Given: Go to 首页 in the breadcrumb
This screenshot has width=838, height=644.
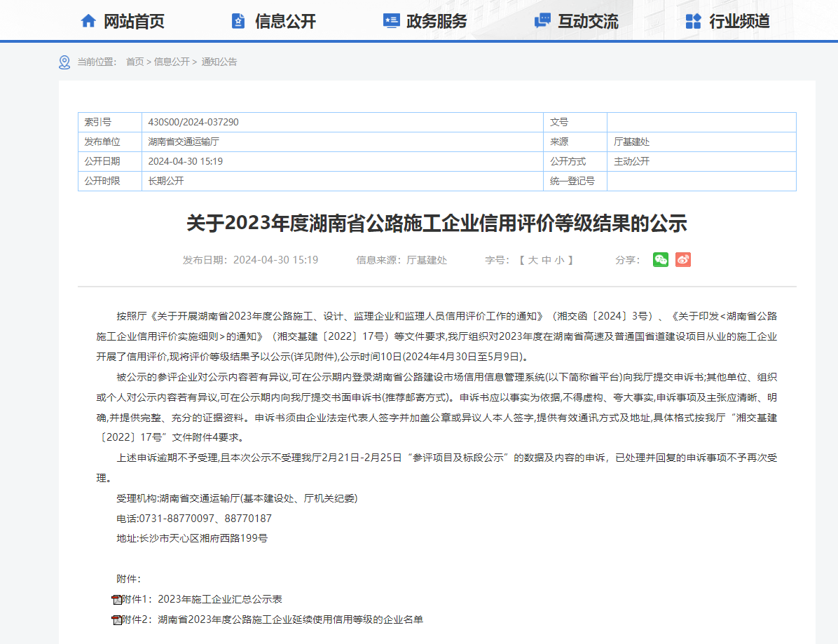Looking at the screenshot, I should pyautogui.click(x=135, y=62).
